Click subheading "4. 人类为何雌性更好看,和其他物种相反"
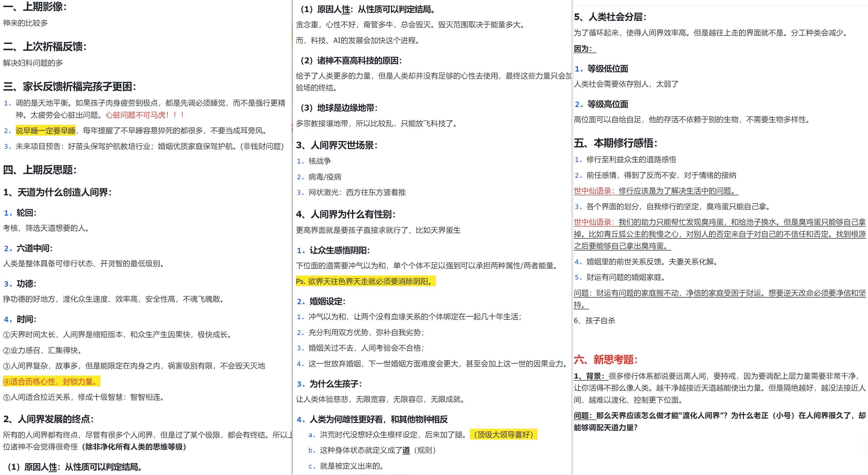This screenshot has height=475, width=868. (372, 420)
